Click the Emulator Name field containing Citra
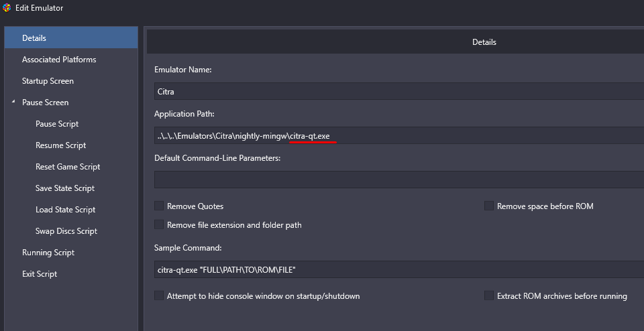644x331 pixels. click(x=399, y=91)
